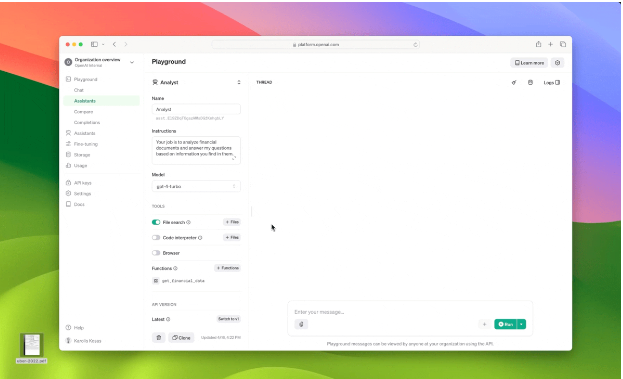The width and height of the screenshot is (623, 379).
Task: Reload page using address bar refresh icon
Action: tap(415, 44)
